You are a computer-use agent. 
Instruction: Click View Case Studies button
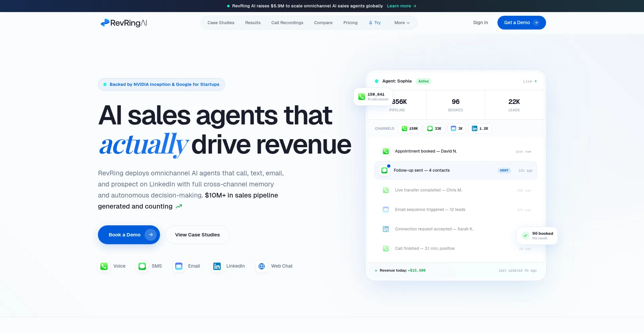pos(197,235)
